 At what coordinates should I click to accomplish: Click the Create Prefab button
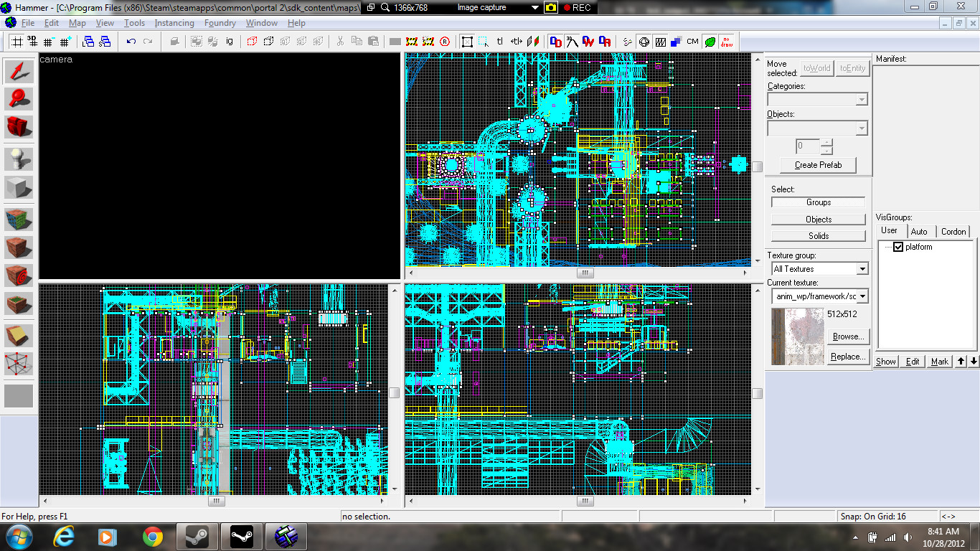coord(818,165)
